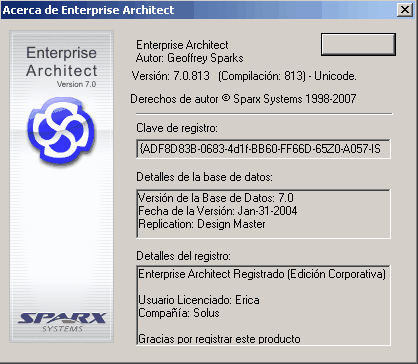Click the Clave de registro key field
The height and width of the screenshot is (364, 418).
[263, 149]
